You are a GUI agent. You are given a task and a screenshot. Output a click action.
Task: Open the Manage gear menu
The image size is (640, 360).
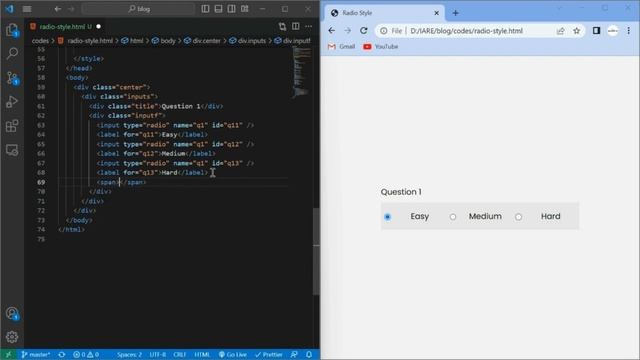pyautogui.click(x=12, y=337)
